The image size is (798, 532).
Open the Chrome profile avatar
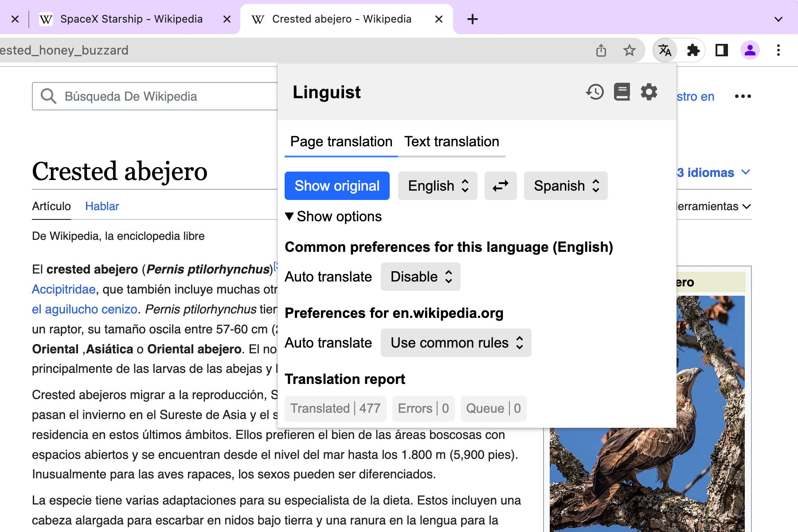coord(750,50)
